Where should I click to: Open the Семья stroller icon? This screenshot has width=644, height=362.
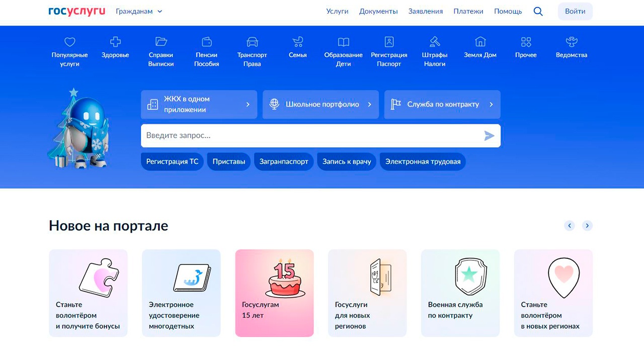click(298, 42)
